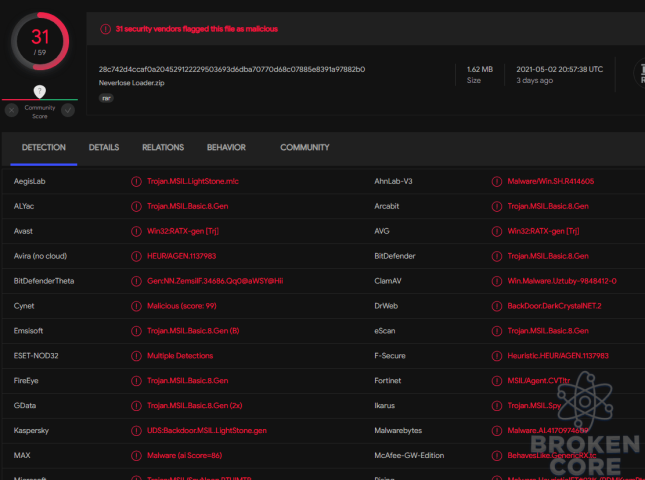Switch to the RELATIONS tab

tap(163, 148)
